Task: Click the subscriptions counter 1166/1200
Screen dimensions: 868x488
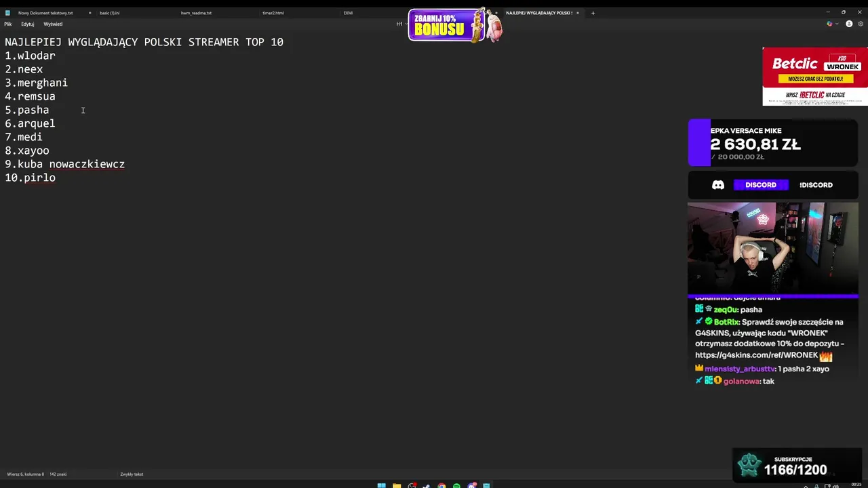Action: tap(797, 465)
